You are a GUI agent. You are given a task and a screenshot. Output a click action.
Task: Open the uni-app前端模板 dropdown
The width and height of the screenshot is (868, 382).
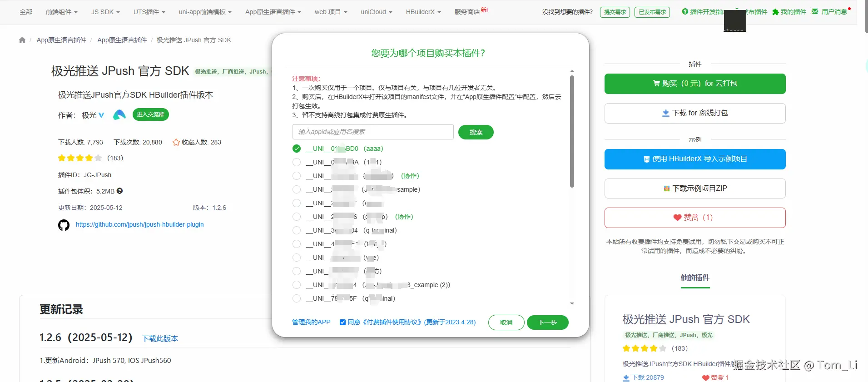point(205,12)
